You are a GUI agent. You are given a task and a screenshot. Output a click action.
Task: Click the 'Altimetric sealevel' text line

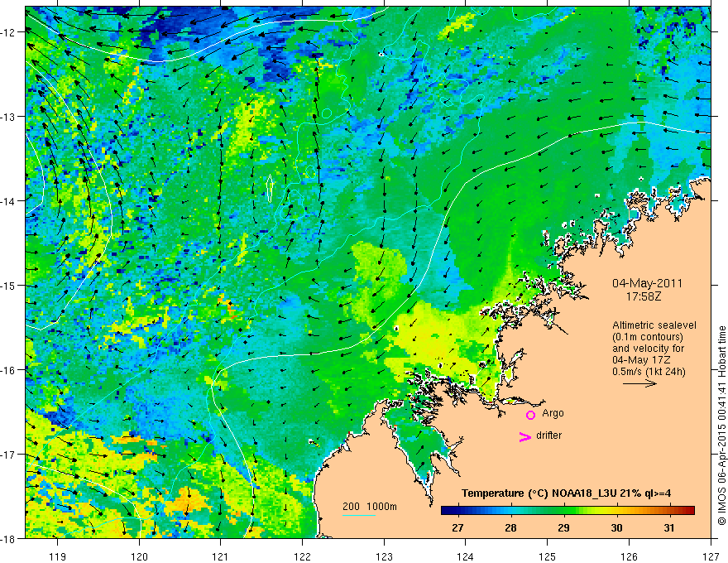(654, 325)
